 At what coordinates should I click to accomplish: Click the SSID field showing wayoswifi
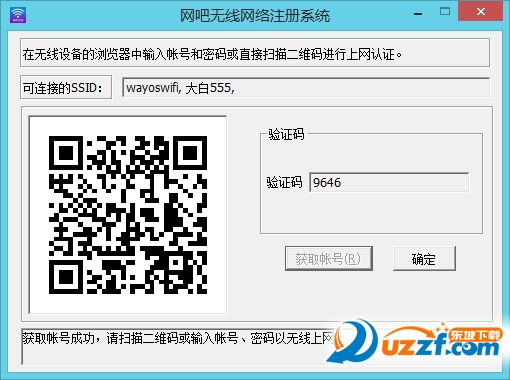(x=306, y=87)
